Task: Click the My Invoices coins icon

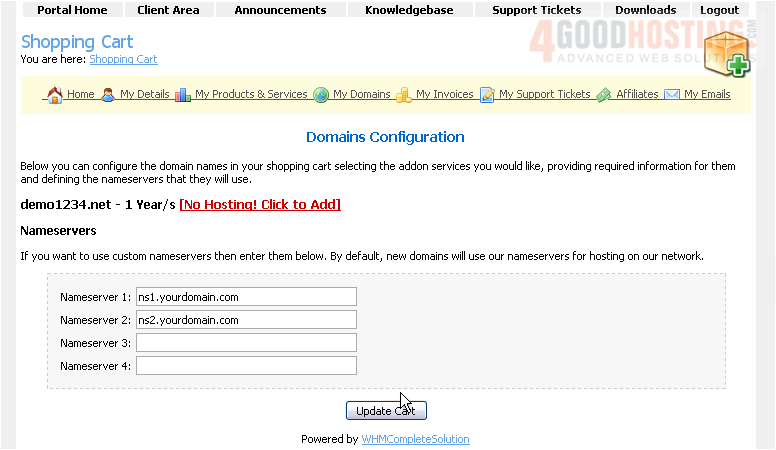Action: click(404, 95)
